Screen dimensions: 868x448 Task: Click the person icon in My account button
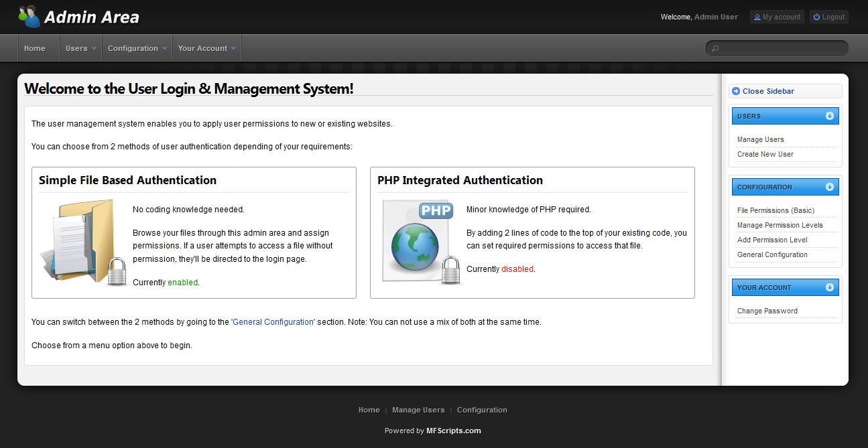(x=757, y=17)
